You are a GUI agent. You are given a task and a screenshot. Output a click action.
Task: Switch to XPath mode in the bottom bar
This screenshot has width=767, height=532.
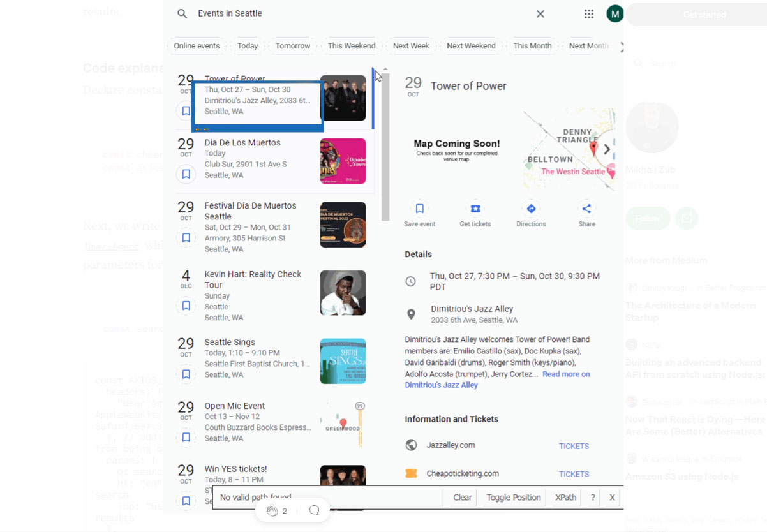(564, 497)
